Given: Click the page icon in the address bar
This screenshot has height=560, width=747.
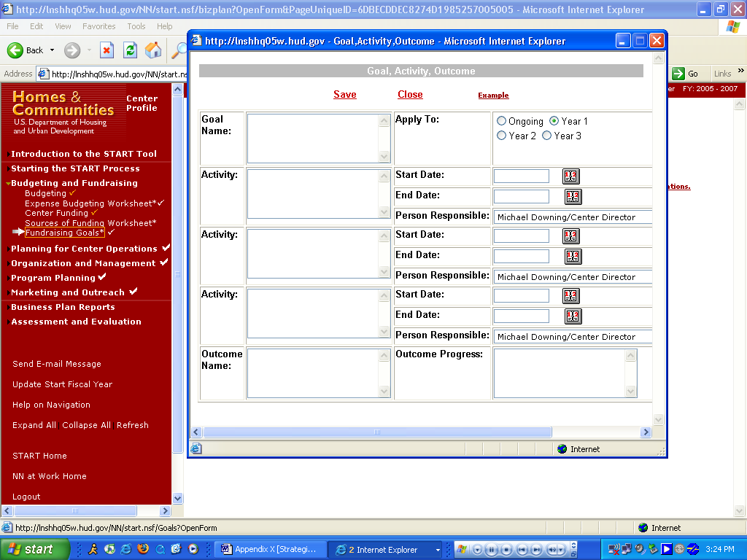Looking at the screenshot, I should (x=43, y=74).
